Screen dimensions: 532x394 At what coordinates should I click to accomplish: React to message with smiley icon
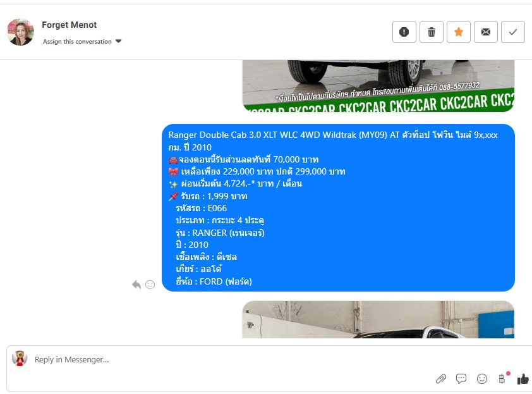pyautogui.click(x=150, y=285)
